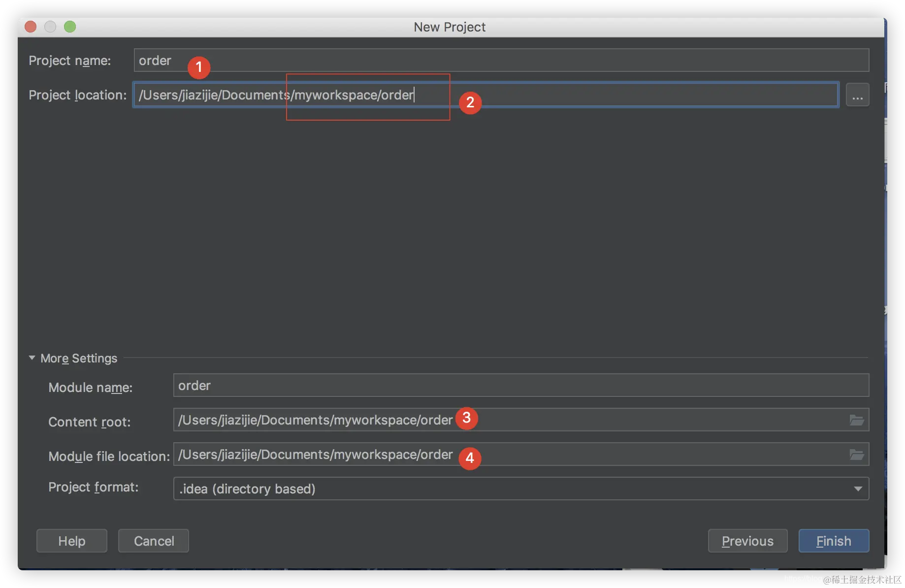Browse for Content root folder

tap(857, 420)
